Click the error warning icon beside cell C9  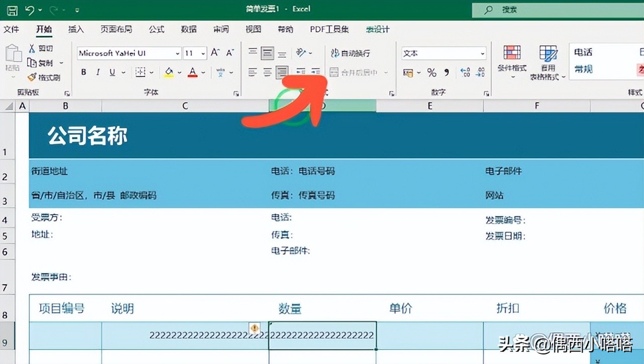point(255,329)
